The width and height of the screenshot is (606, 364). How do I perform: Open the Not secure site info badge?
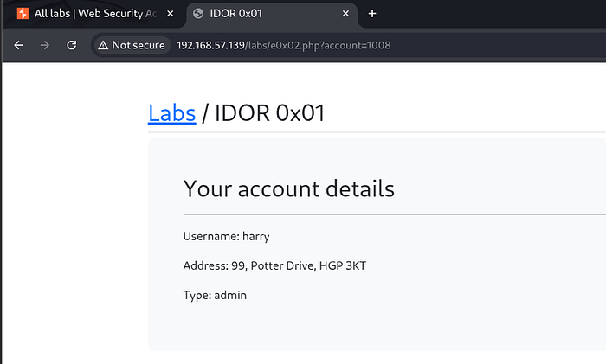pyautogui.click(x=132, y=45)
